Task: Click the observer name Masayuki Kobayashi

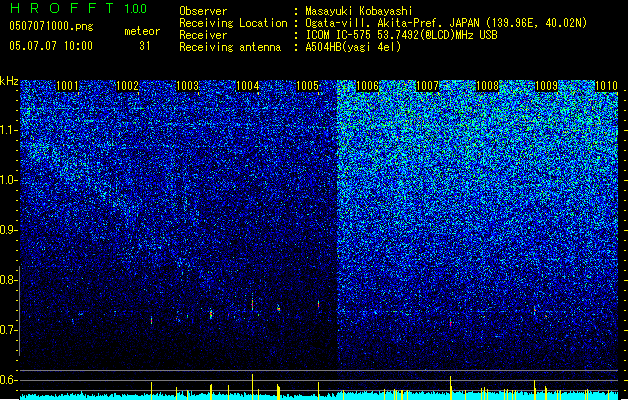Action: tap(359, 11)
